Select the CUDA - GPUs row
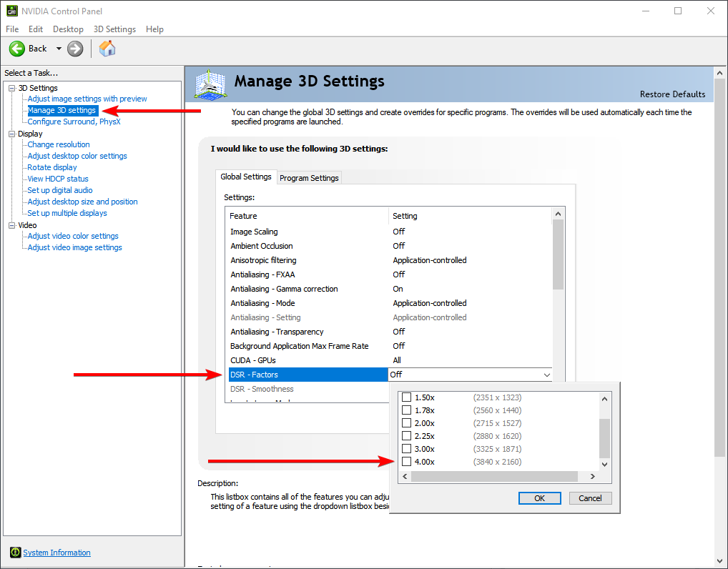Image resolution: width=728 pixels, height=569 pixels. point(390,360)
